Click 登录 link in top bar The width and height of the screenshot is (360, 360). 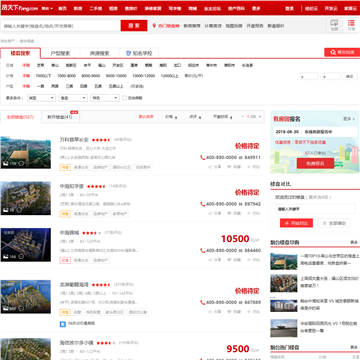tap(289, 8)
